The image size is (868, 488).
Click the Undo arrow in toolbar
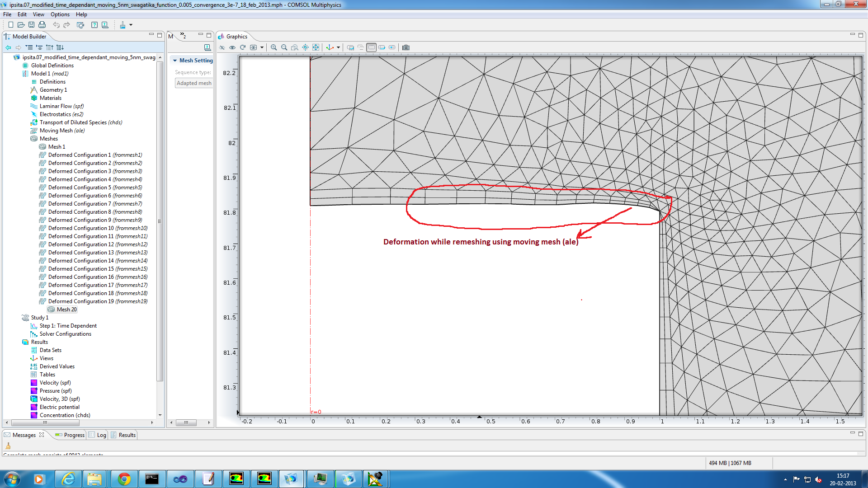point(56,25)
